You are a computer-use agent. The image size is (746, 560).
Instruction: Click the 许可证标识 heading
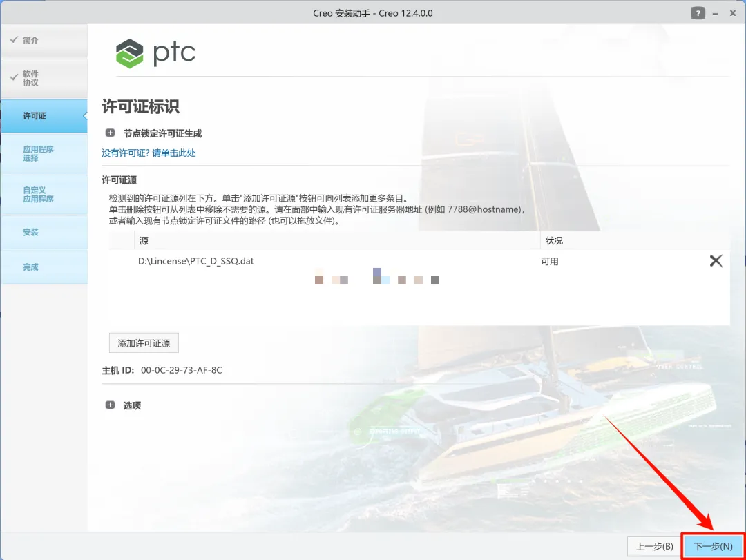tap(140, 106)
